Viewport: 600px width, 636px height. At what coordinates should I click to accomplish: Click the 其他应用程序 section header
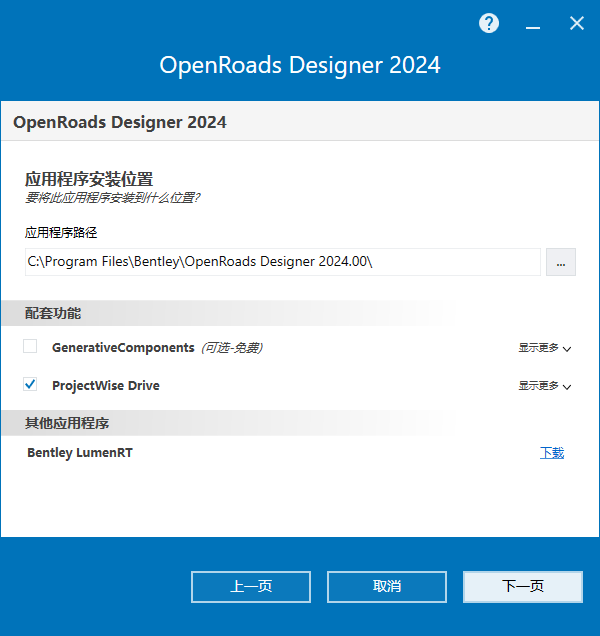pyautogui.click(x=67, y=423)
